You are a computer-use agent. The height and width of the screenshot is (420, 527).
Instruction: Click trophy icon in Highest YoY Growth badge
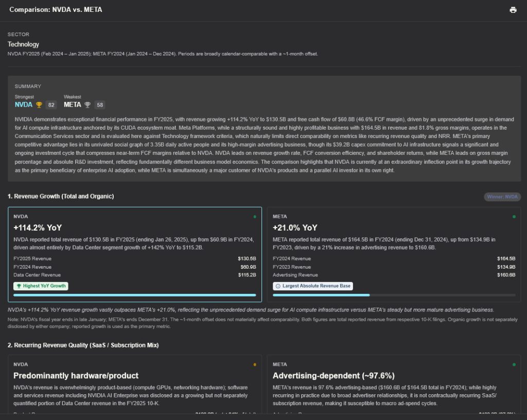19,286
